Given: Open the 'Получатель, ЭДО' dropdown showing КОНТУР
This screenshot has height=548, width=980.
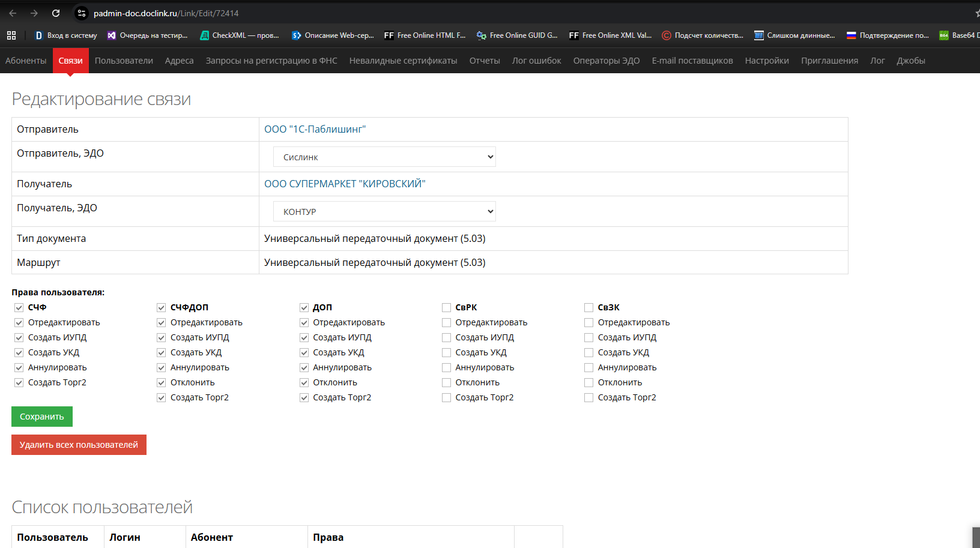Looking at the screenshot, I should (x=384, y=211).
